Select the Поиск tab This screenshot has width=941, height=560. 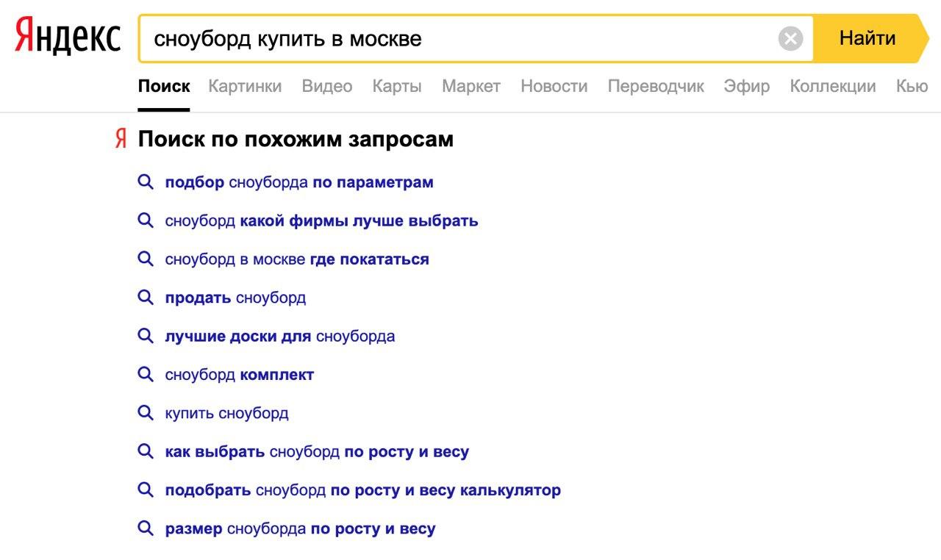[164, 87]
